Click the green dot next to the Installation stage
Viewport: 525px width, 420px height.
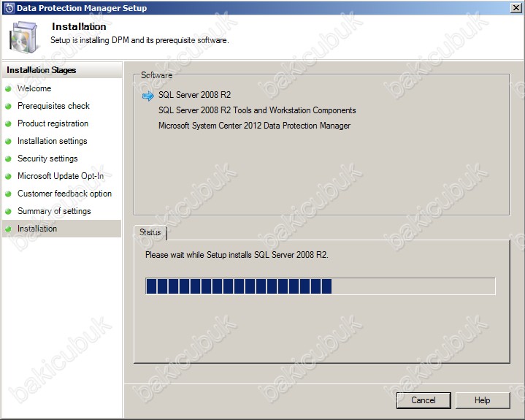tap(8, 229)
